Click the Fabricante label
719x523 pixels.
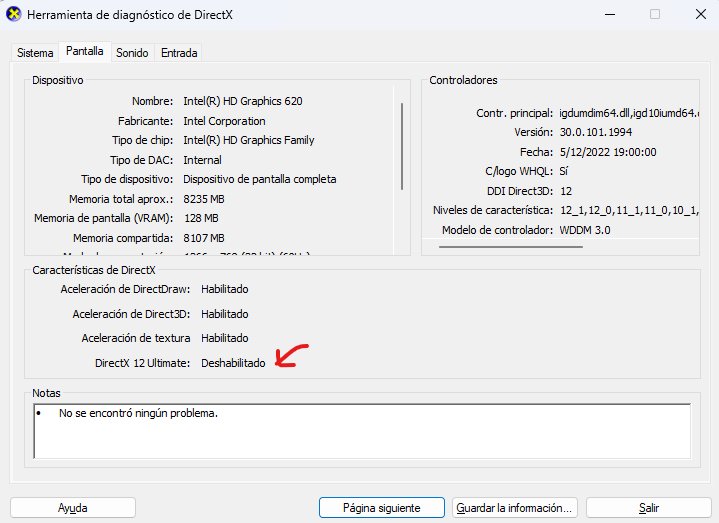click(145, 121)
